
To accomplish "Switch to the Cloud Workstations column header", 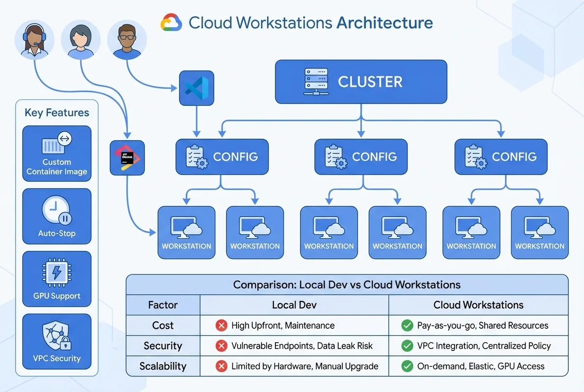I will tap(478, 305).
